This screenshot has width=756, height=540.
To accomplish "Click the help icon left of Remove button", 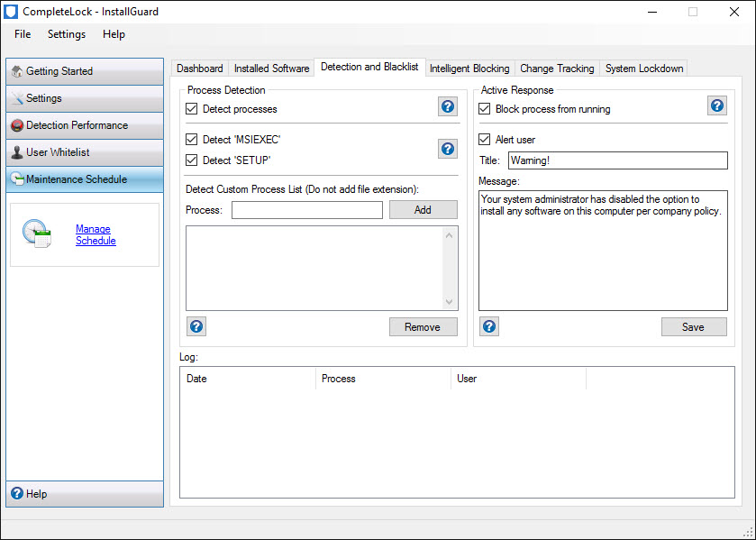I will (196, 326).
